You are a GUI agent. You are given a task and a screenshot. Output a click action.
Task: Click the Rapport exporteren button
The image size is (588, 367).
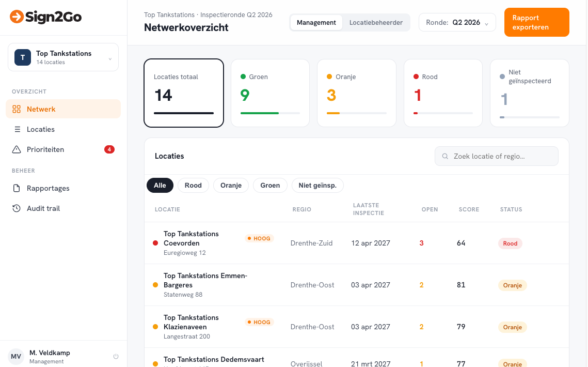pyautogui.click(x=536, y=23)
